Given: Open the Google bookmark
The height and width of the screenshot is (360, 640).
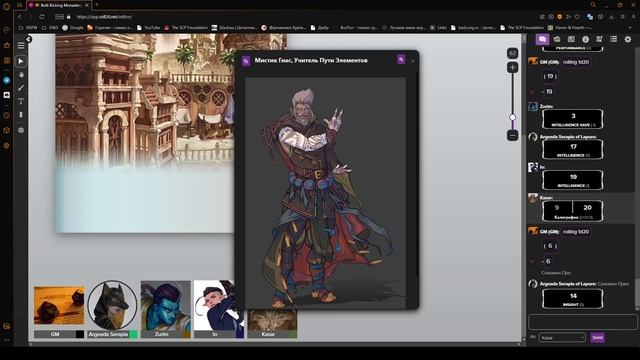Looking at the screenshot, I should tap(73, 28).
